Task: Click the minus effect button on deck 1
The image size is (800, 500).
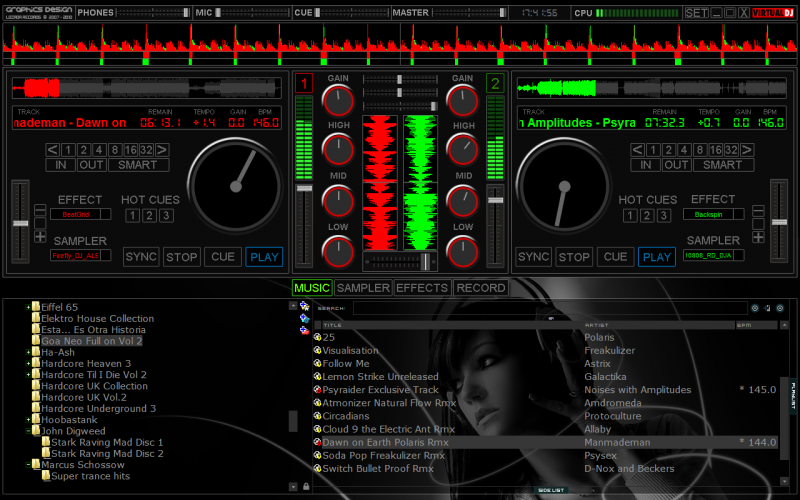Action: point(40,210)
